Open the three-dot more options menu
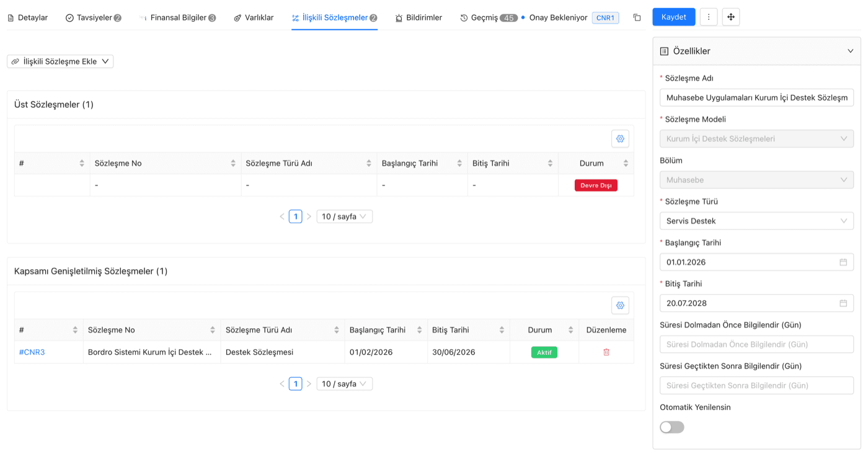This screenshot has height=454, width=868. point(709,17)
